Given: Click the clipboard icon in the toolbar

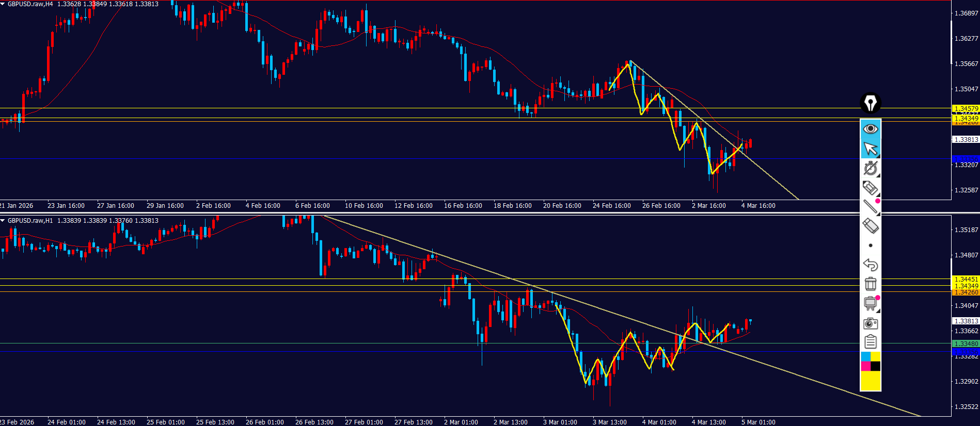Looking at the screenshot, I should pos(871,342).
